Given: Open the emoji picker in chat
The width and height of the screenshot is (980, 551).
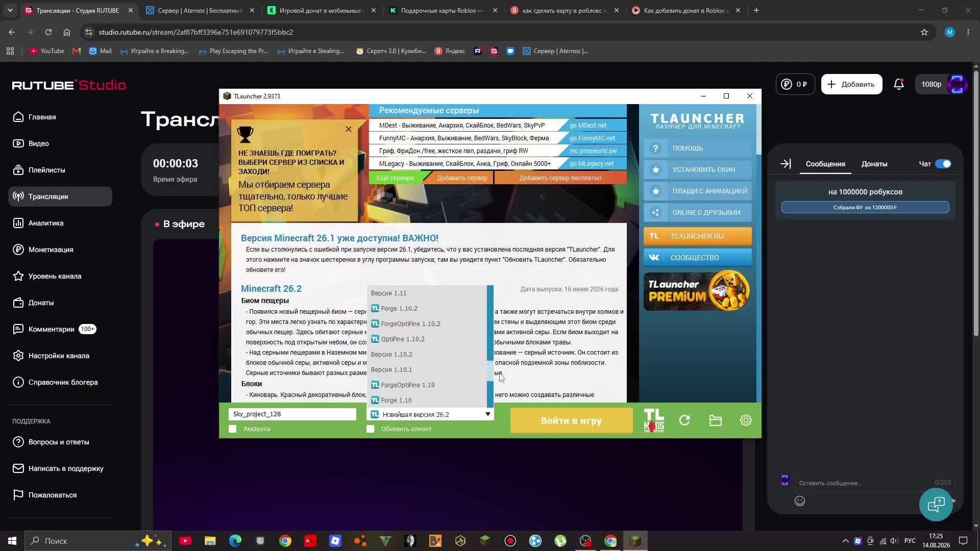Looking at the screenshot, I should (800, 501).
